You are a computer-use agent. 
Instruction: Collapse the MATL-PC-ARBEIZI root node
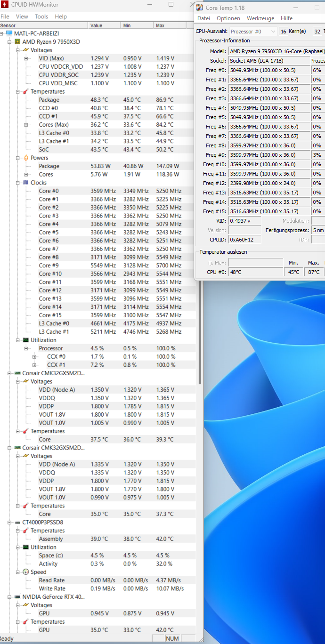(x=2, y=33)
